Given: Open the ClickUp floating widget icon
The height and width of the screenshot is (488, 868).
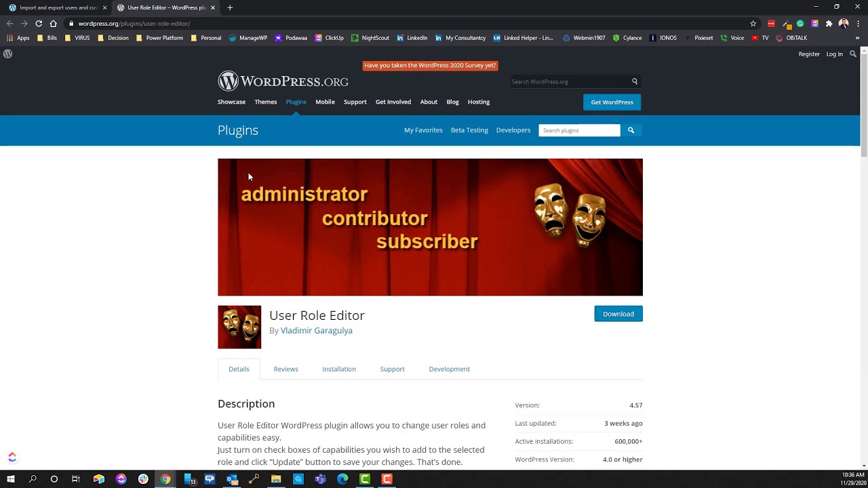Looking at the screenshot, I should point(12,457).
